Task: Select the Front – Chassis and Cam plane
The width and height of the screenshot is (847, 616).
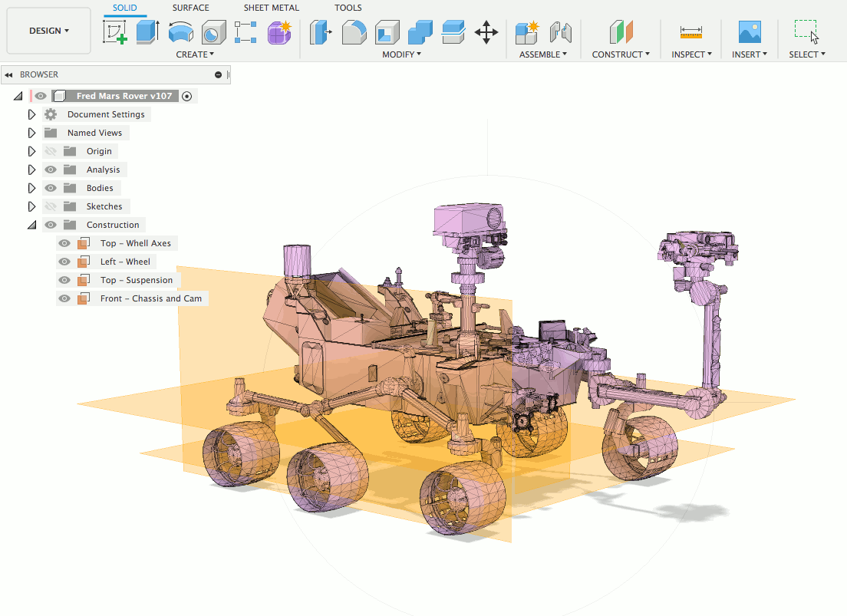Action: click(x=150, y=298)
